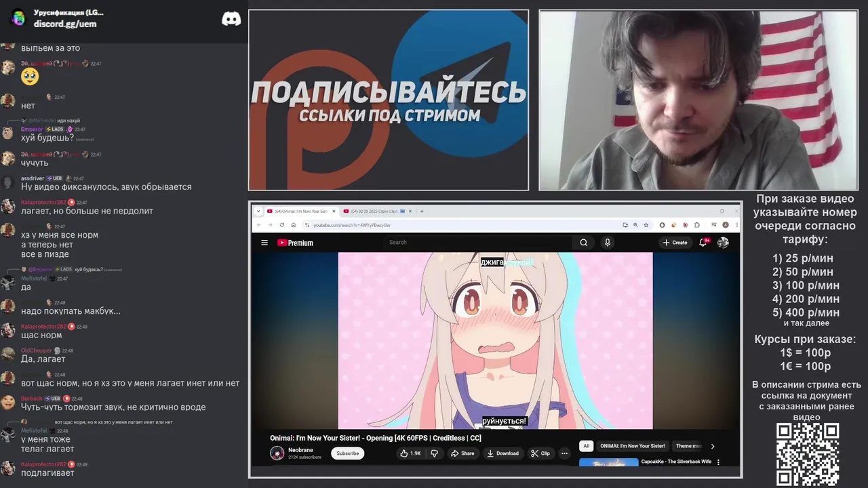
Task: Open the Create button on YouTube
Action: (675, 243)
